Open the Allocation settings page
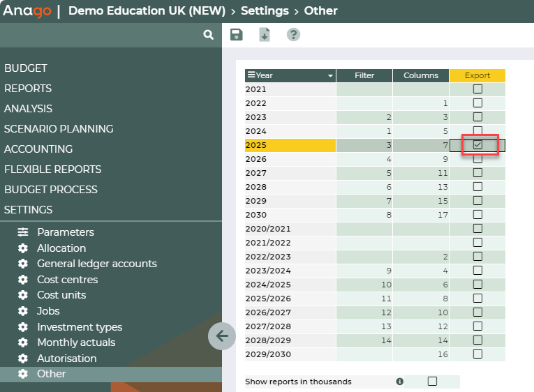This screenshot has width=534, height=392. point(61,248)
